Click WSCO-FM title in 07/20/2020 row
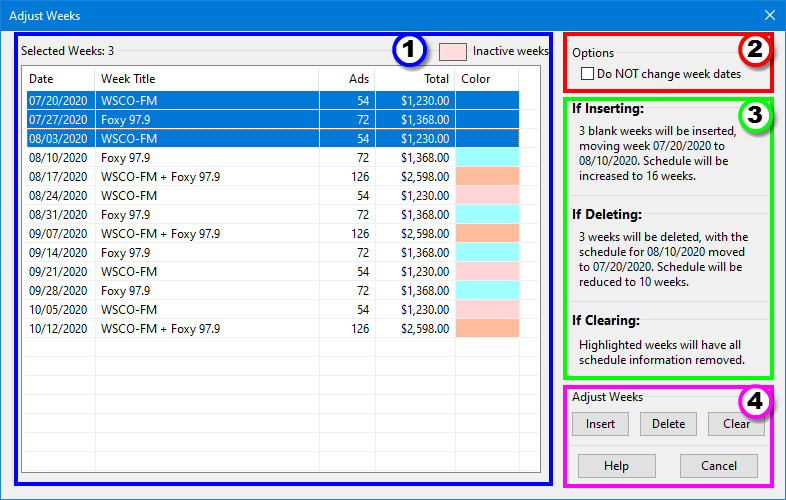This screenshot has height=500, width=786. [x=129, y=101]
